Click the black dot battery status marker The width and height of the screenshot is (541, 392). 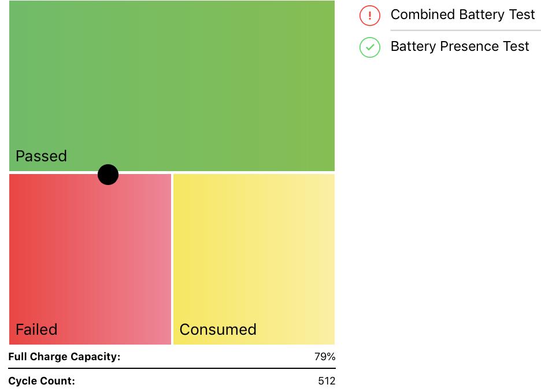point(108,175)
